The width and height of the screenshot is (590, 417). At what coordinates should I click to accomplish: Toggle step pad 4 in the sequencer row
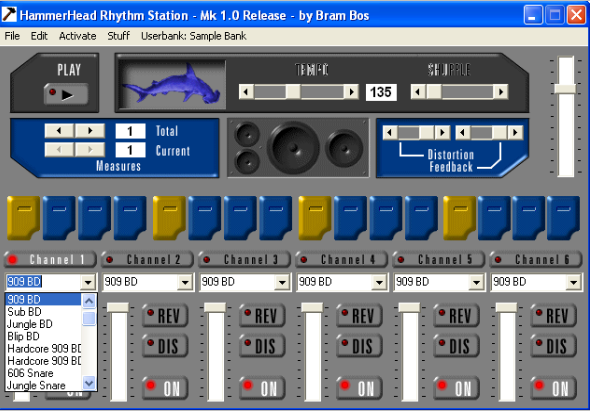click(130, 218)
